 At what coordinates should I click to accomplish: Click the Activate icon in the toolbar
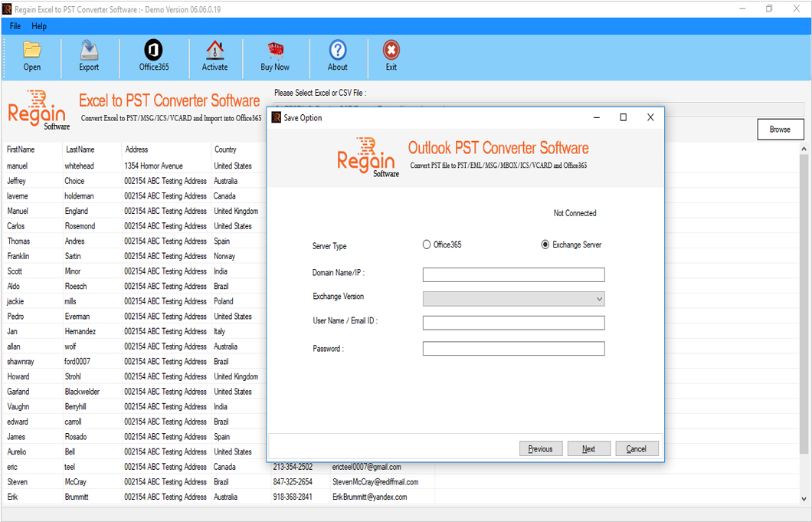point(215,55)
